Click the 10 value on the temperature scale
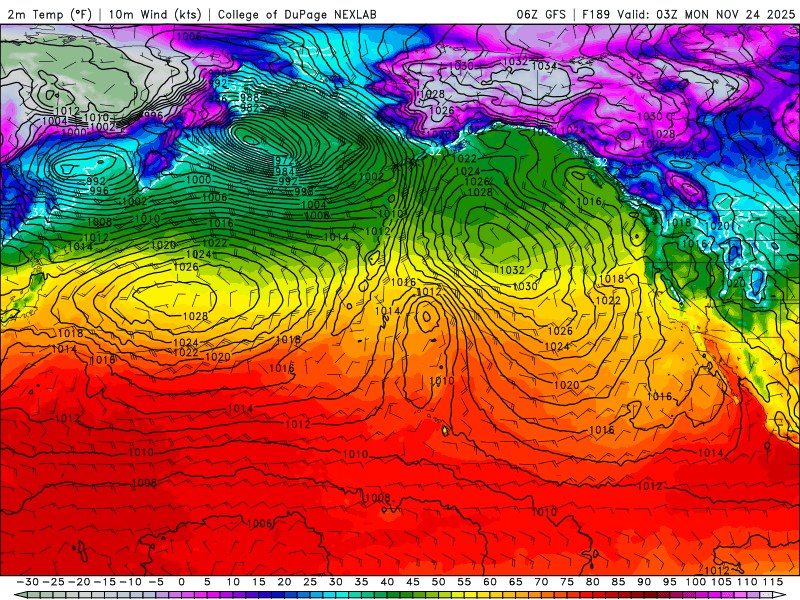The width and height of the screenshot is (800, 600). pyautogui.click(x=233, y=582)
